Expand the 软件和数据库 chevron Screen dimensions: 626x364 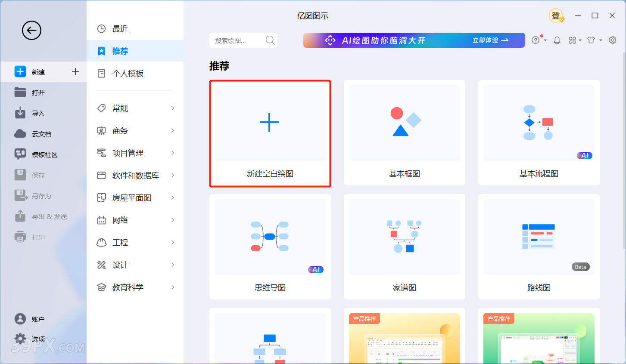pyautogui.click(x=173, y=175)
